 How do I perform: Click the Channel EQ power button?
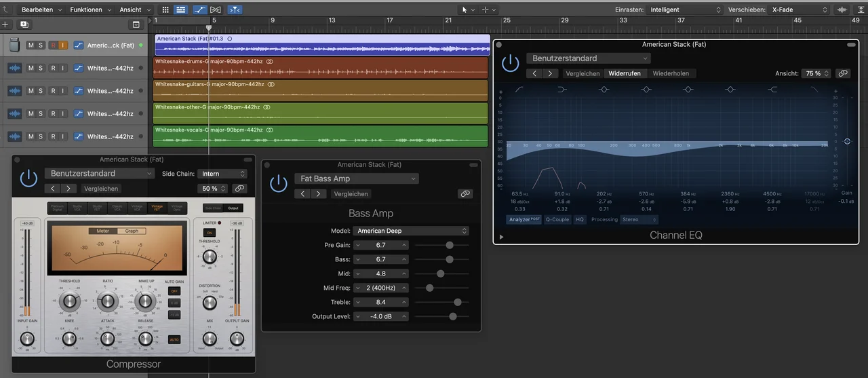click(510, 64)
